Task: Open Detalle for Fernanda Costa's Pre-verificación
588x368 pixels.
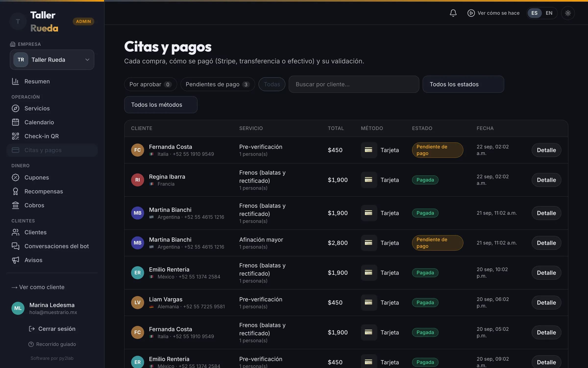Action: (546, 150)
